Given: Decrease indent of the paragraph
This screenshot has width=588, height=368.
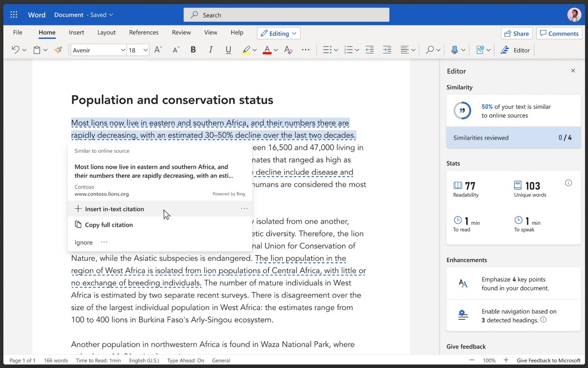Looking at the screenshot, I should pos(369,50).
